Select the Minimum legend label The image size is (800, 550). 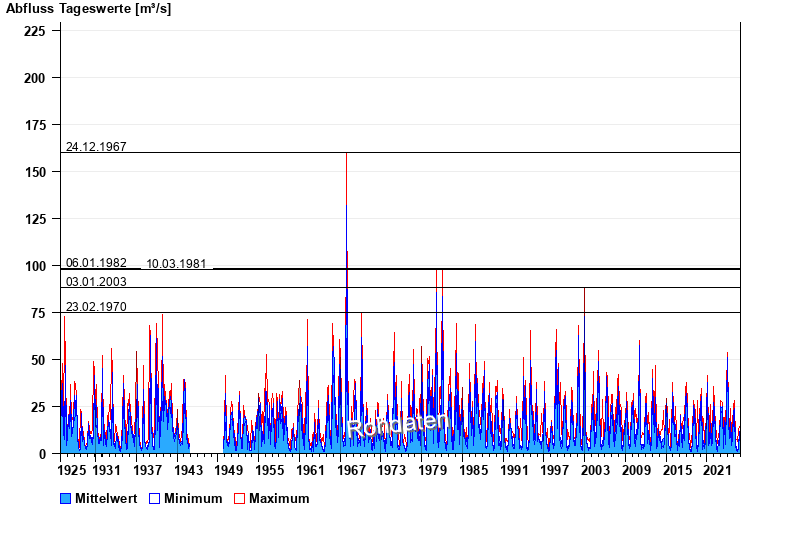(x=193, y=498)
